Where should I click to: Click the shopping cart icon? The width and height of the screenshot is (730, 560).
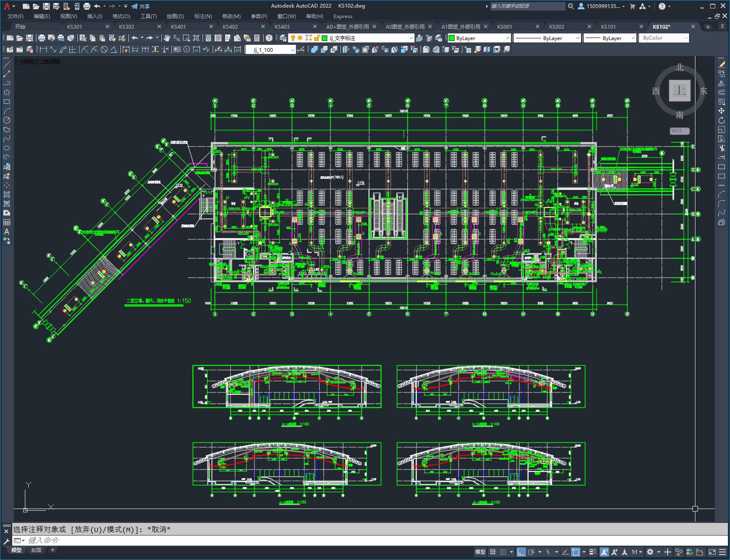pos(632,6)
